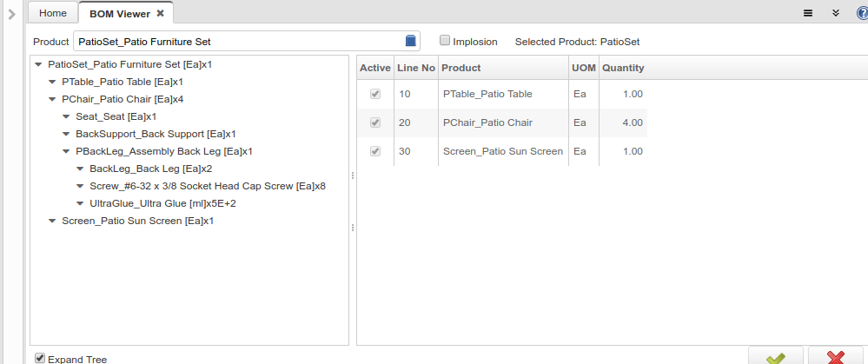
Task: Click the product lookup icon in Product field
Action: [411, 41]
